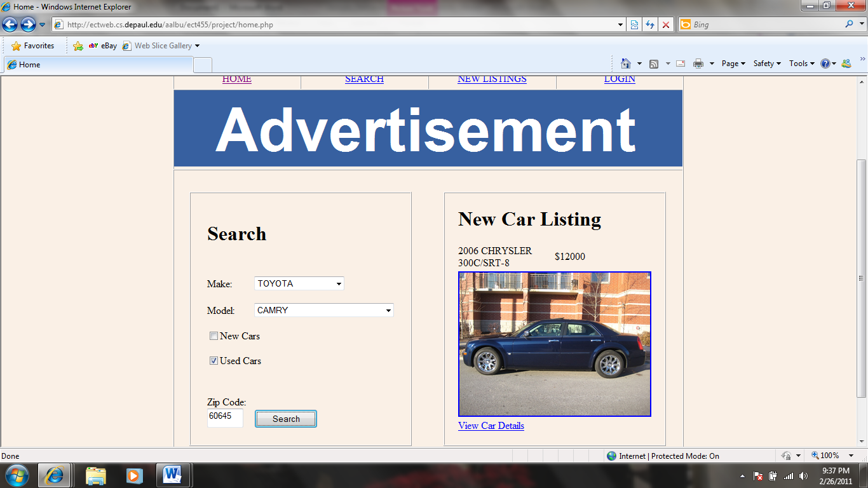Expand the address bar autocomplete dropdown
868x488 pixels.
pyautogui.click(x=621, y=25)
